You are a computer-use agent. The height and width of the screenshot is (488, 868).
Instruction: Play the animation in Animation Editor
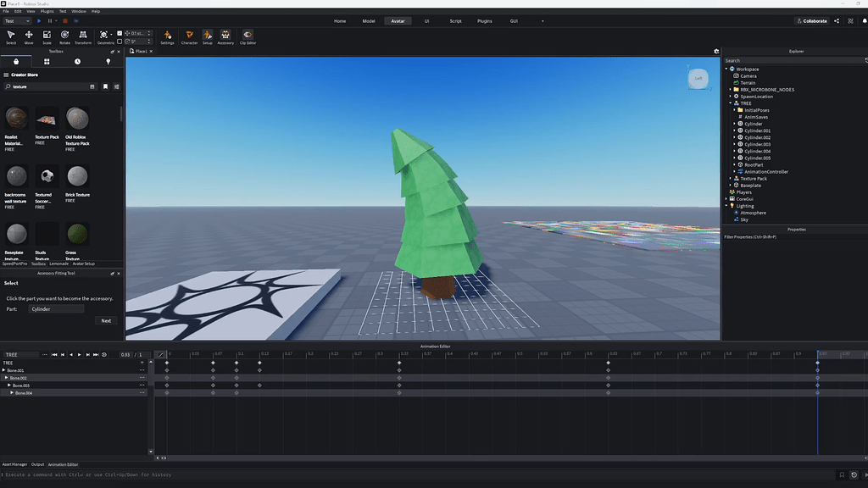pos(79,355)
